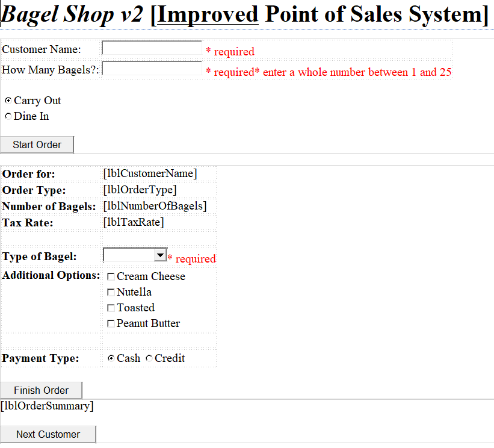Select the Carry Out radio button
494x448 pixels.
pos(7,100)
